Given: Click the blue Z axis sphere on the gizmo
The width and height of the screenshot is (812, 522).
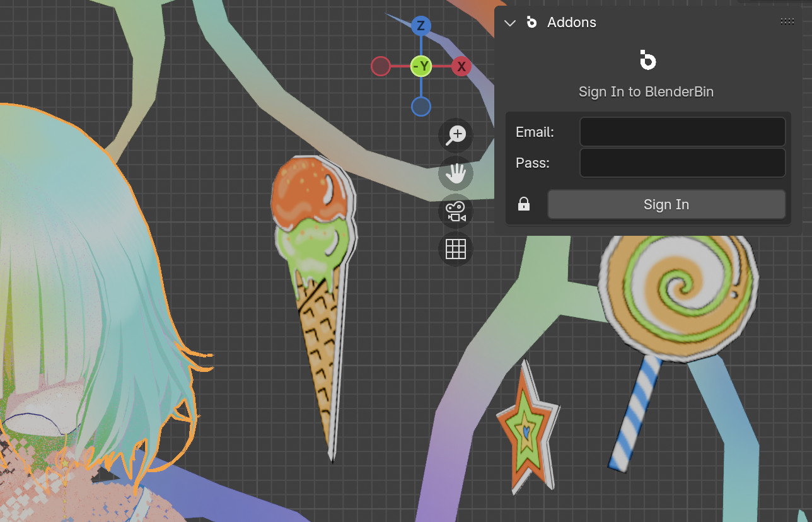Looking at the screenshot, I should (420, 26).
